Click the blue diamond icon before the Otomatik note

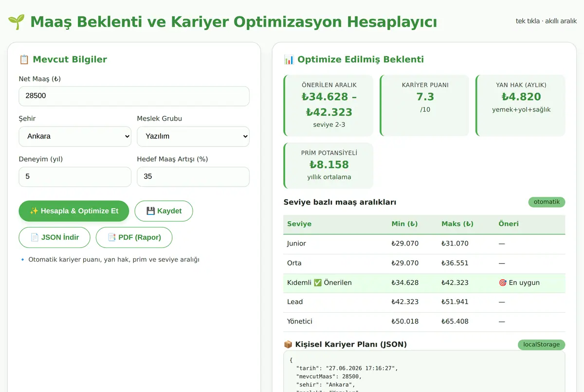22,260
